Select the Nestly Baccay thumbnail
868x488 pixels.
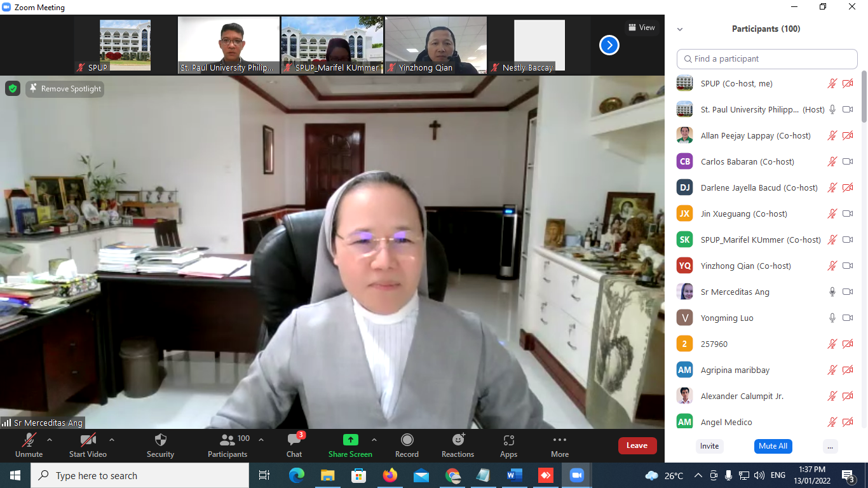pyautogui.click(x=539, y=45)
